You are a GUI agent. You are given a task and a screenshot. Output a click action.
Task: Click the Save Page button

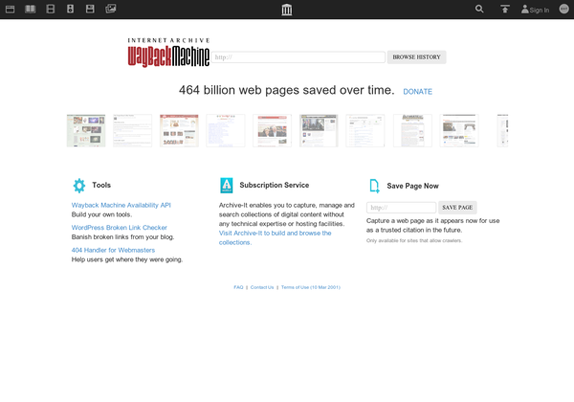point(457,208)
